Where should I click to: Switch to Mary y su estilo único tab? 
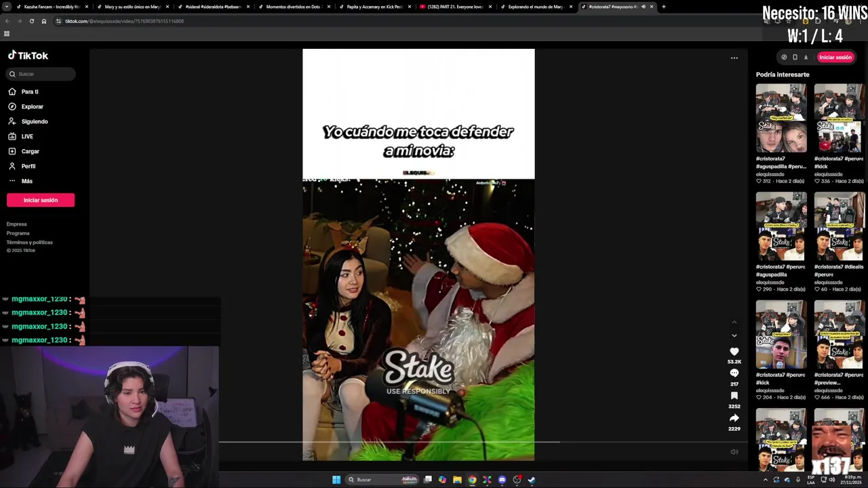132,7
